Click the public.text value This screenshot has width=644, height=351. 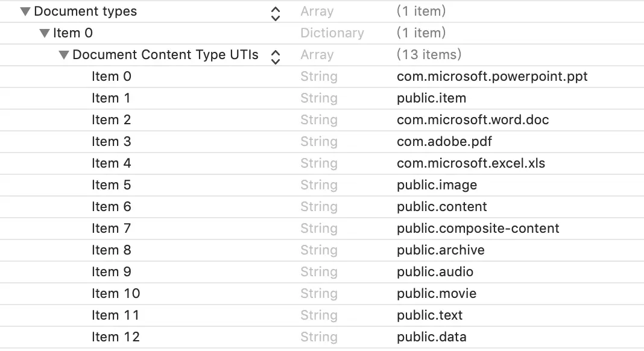pyautogui.click(x=429, y=315)
